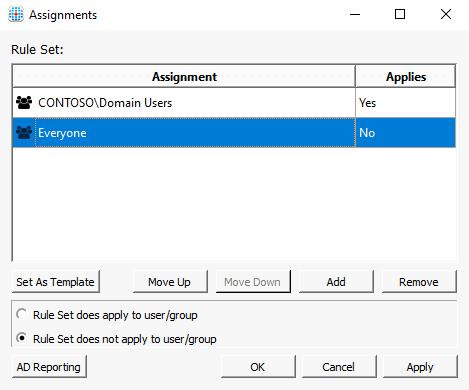Apply the assignment changes
This screenshot has height=390, width=469.
[420, 367]
